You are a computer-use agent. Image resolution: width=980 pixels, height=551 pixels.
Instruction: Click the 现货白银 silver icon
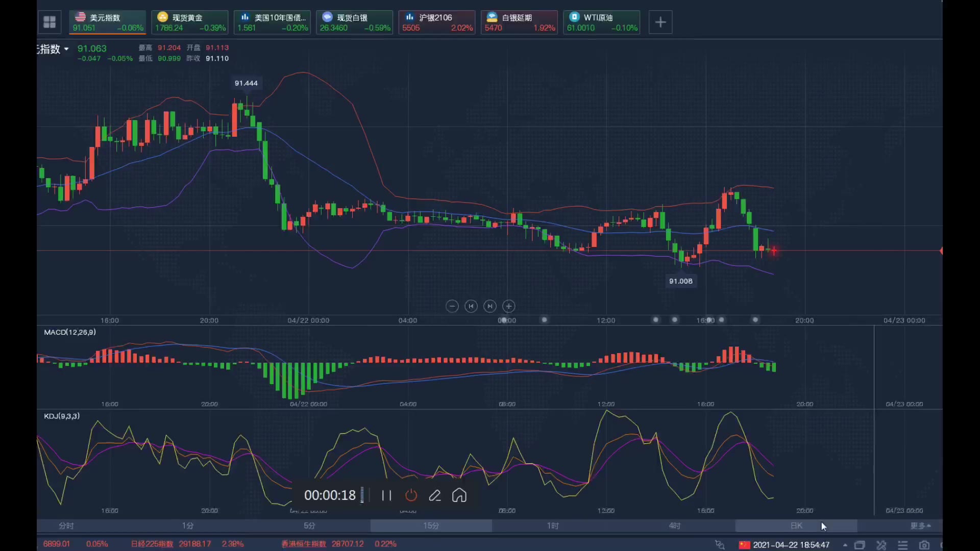[x=327, y=17]
